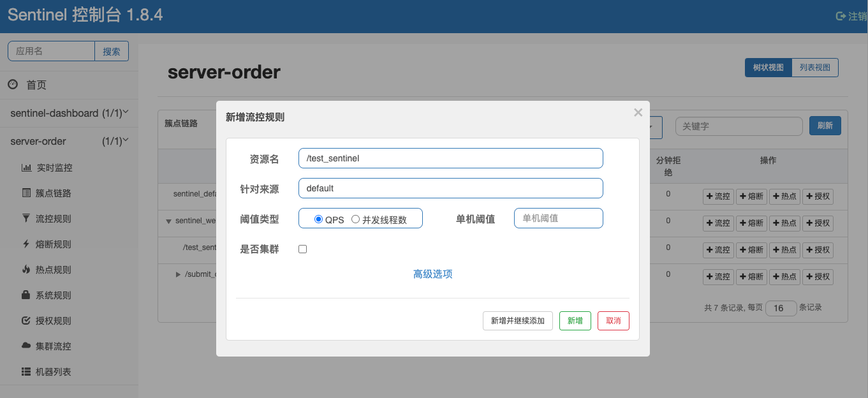
Task: Click the 机器列表 list icon
Action: (26, 372)
